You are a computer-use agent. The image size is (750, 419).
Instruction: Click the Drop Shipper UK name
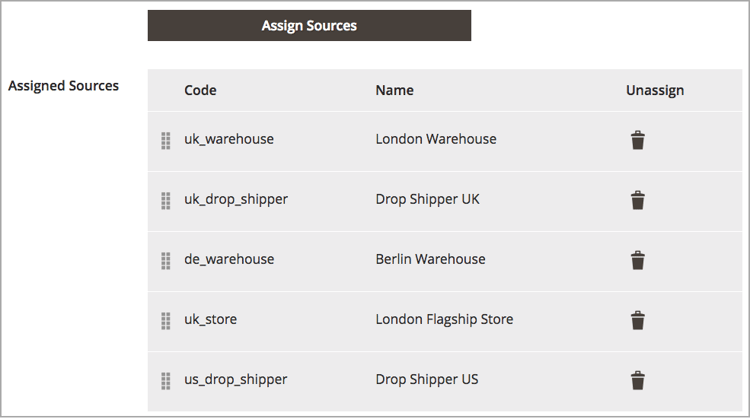[427, 199]
